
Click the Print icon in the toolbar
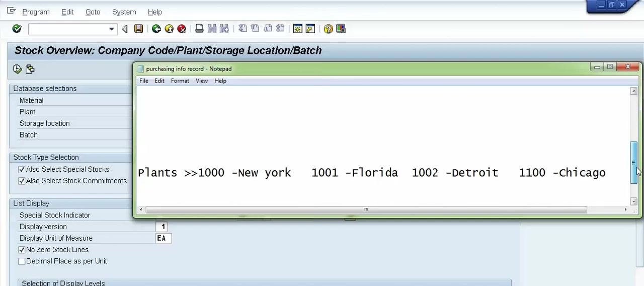point(199,29)
